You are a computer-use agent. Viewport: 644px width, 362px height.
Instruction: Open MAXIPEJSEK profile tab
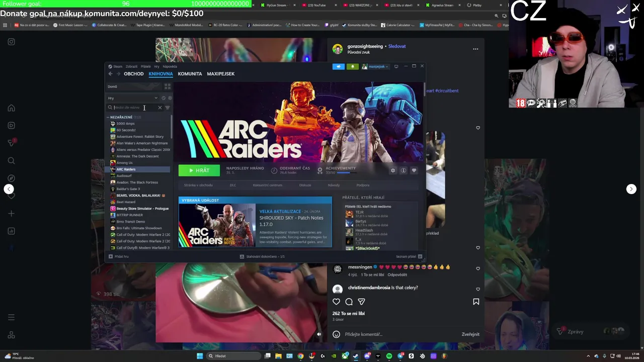tap(221, 74)
